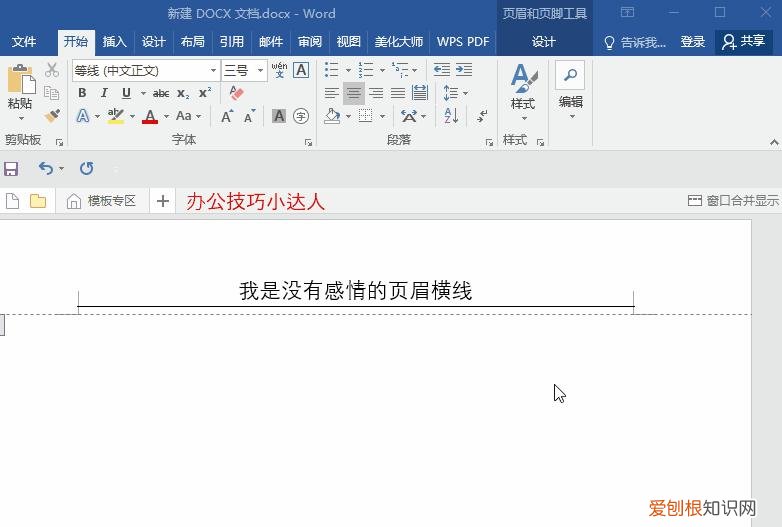Decrease paragraph indent
This screenshot has width=782, height=527.
441,70
